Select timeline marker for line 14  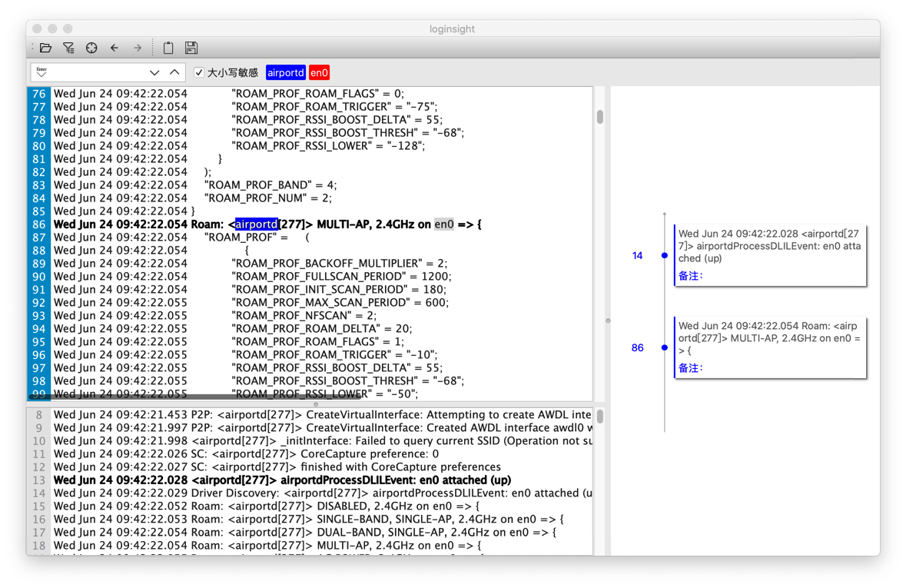tap(665, 255)
